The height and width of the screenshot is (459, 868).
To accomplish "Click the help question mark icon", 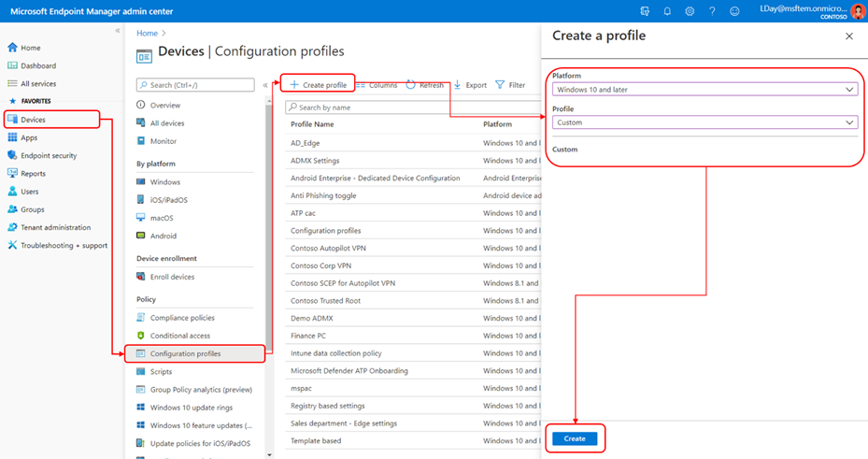I will point(712,11).
